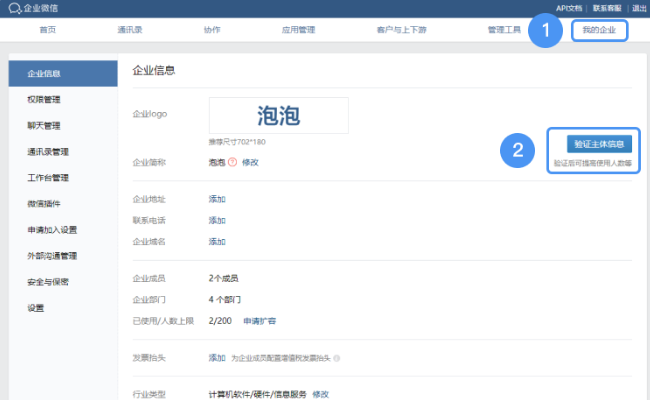
Task: Click the question mark icon beside 泡泡
Action: [x=232, y=161]
